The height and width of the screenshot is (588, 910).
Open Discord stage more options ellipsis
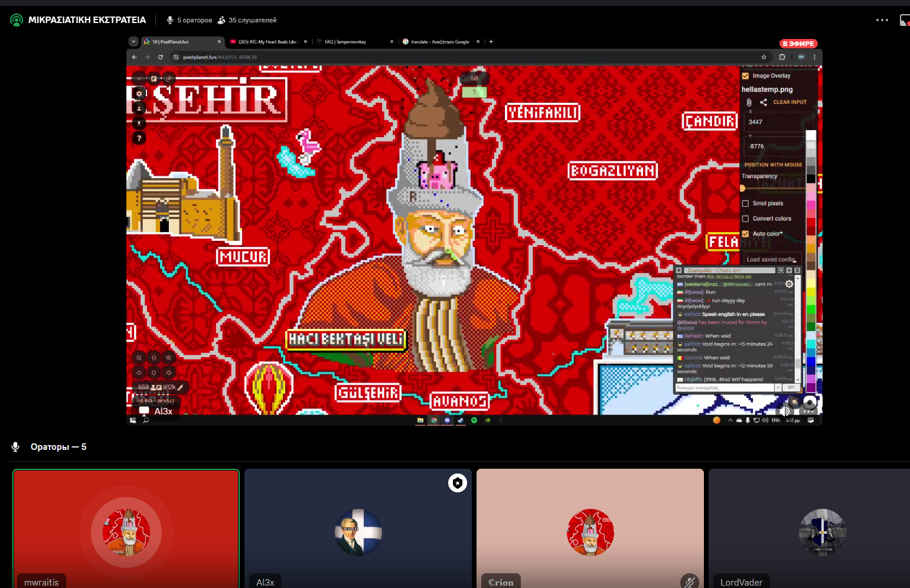[x=882, y=20]
